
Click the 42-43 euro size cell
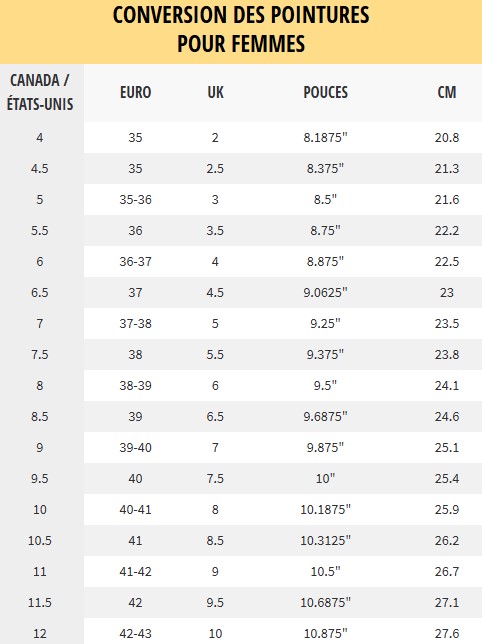pyautogui.click(x=135, y=633)
